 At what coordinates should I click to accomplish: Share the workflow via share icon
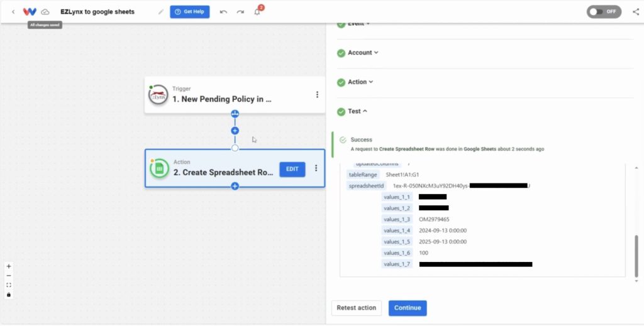pos(636,11)
